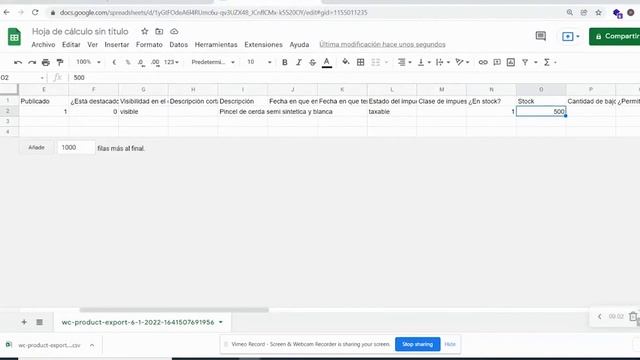This screenshot has width=640, height=360.
Task: Open the present-to-meeting button
Action: 570,36
